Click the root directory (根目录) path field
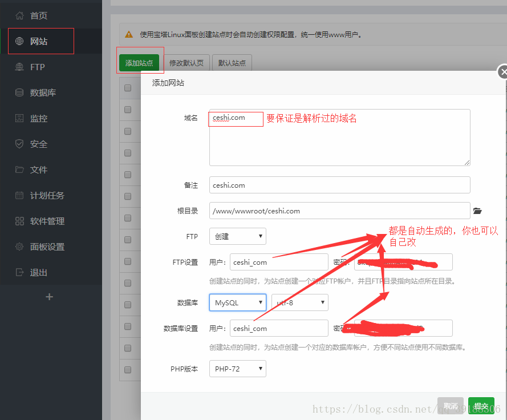This screenshot has height=420, width=507. click(339, 211)
